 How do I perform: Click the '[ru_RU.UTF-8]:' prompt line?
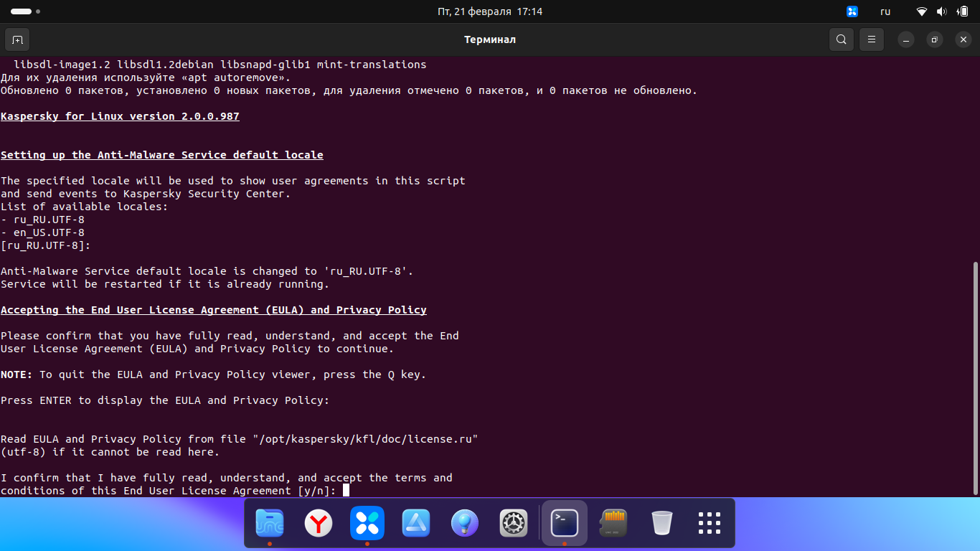pos(46,245)
